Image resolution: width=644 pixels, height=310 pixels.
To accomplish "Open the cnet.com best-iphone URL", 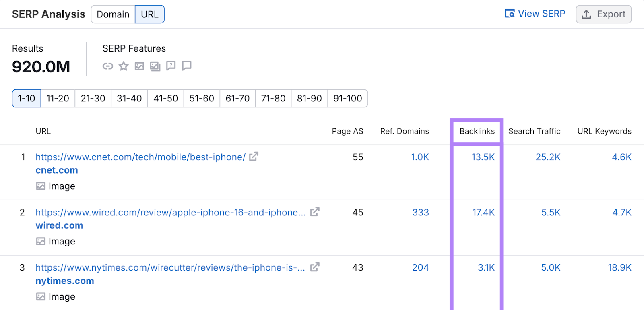I will click(140, 157).
